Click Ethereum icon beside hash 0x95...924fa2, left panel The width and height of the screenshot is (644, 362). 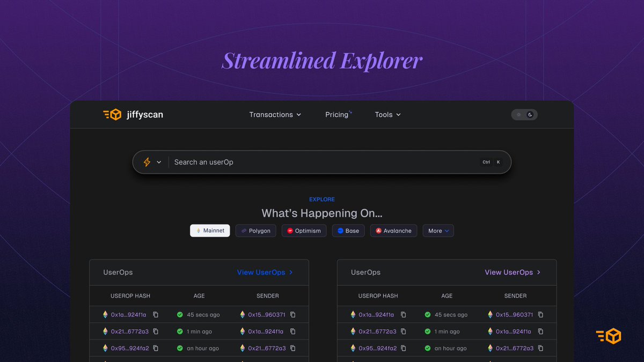point(105,348)
